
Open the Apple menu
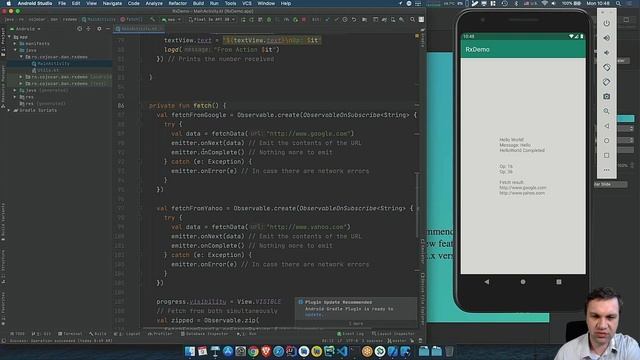pos(8,3)
